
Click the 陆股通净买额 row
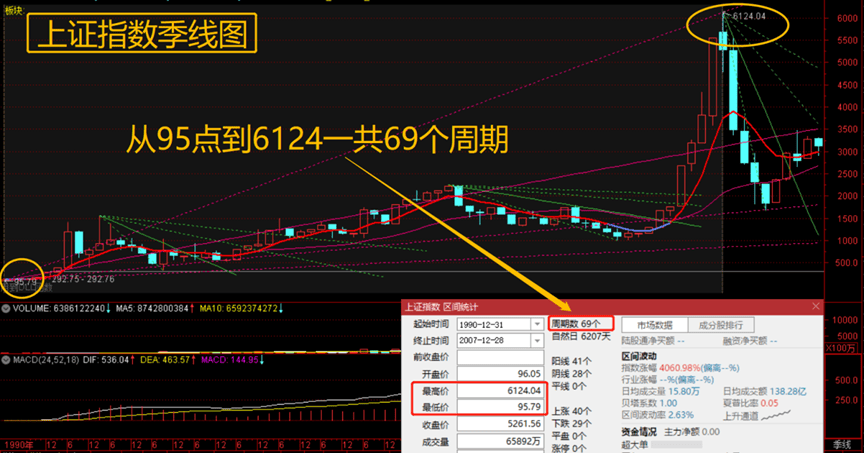[x=653, y=342]
